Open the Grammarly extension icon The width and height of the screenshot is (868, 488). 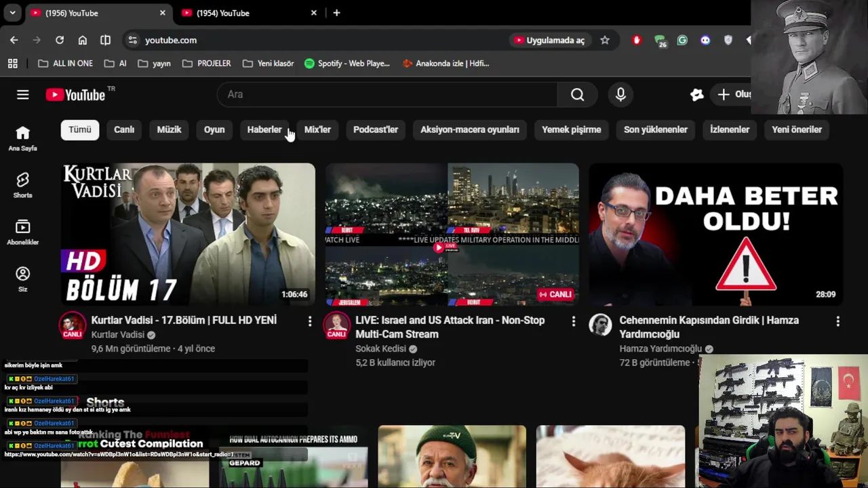[682, 40]
